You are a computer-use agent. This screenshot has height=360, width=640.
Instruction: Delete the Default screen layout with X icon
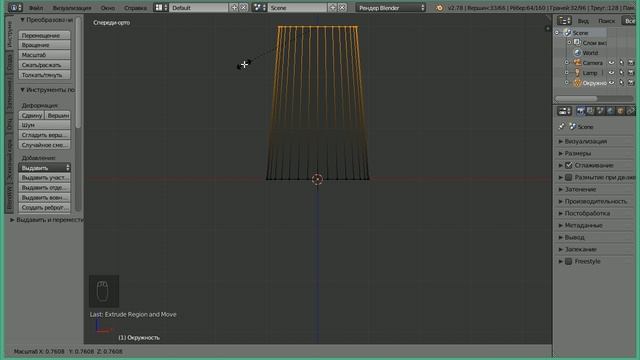pyautogui.click(x=243, y=7)
